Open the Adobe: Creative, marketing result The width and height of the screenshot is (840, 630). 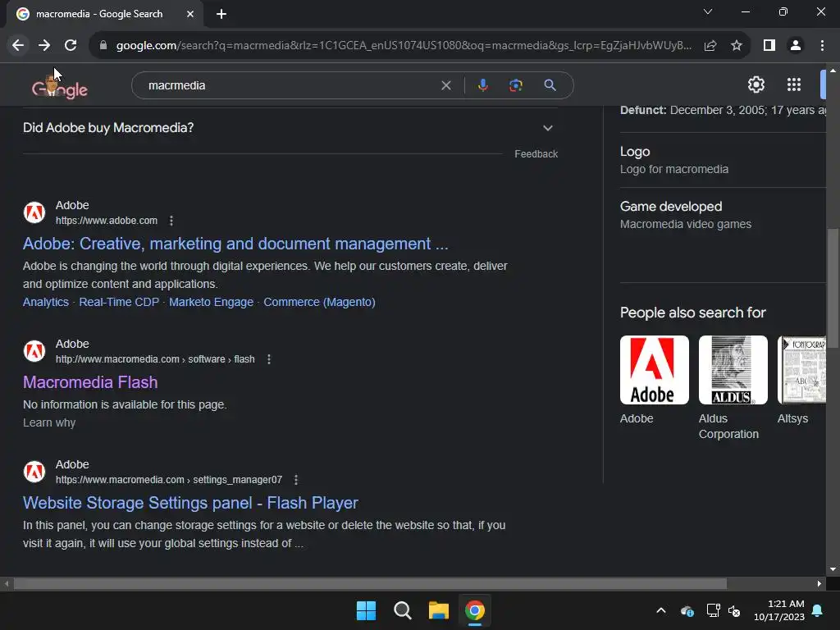(x=235, y=244)
